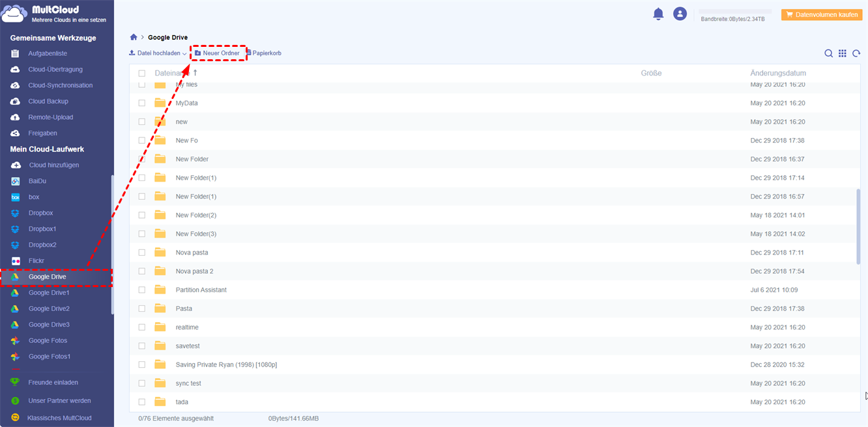Open Cloud-Synchronisation in sidebar
The image size is (868, 427).
point(61,85)
